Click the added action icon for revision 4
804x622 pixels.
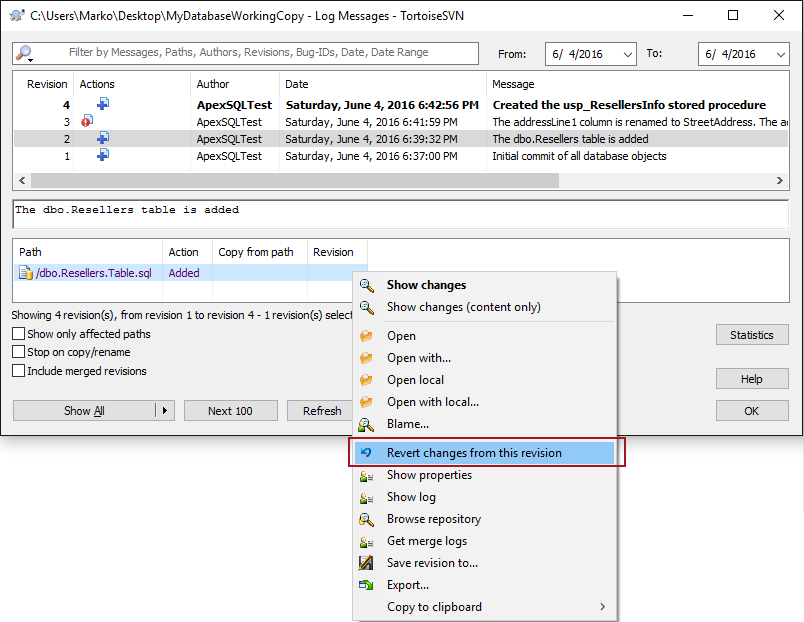[x=103, y=104]
